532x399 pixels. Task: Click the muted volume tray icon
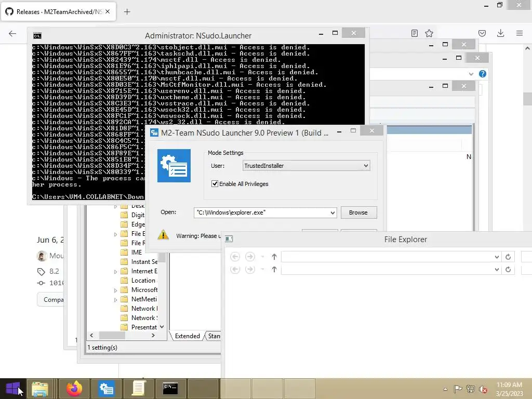click(x=483, y=389)
